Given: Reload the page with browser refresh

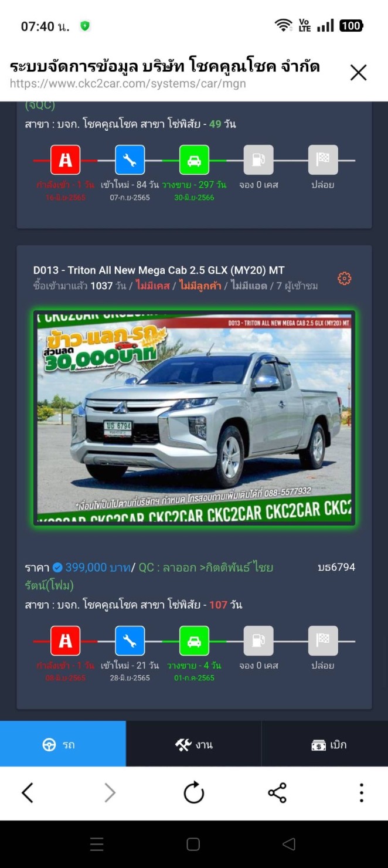Looking at the screenshot, I should tap(194, 793).
